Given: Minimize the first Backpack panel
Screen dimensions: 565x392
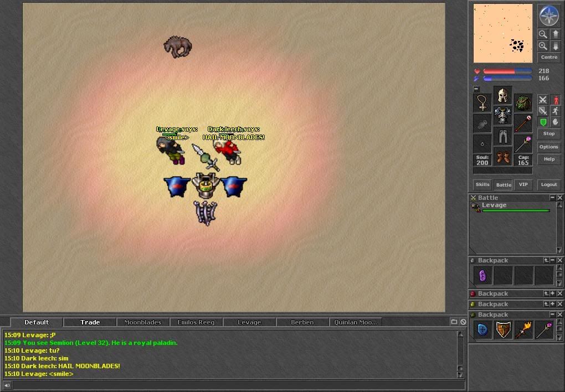Looking at the screenshot, I should click(552, 260).
